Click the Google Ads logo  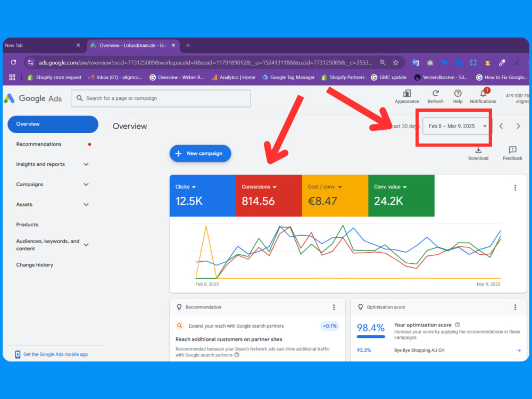pyautogui.click(x=33, y=98)
